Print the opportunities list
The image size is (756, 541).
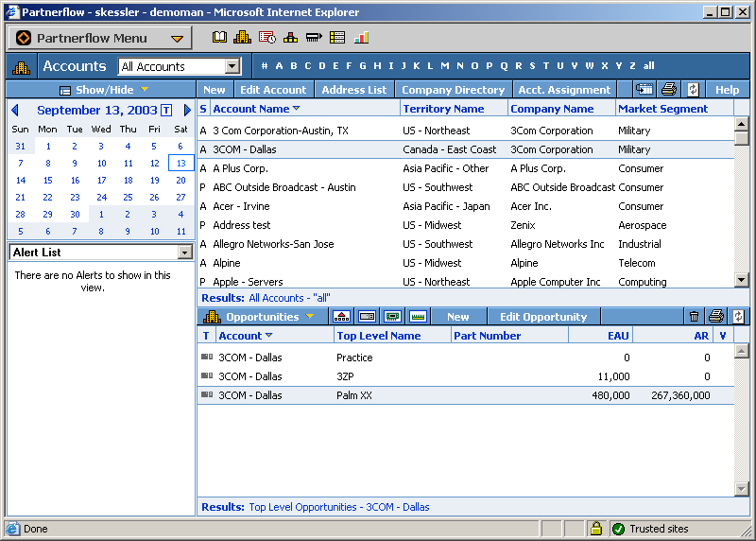[716, 317]
